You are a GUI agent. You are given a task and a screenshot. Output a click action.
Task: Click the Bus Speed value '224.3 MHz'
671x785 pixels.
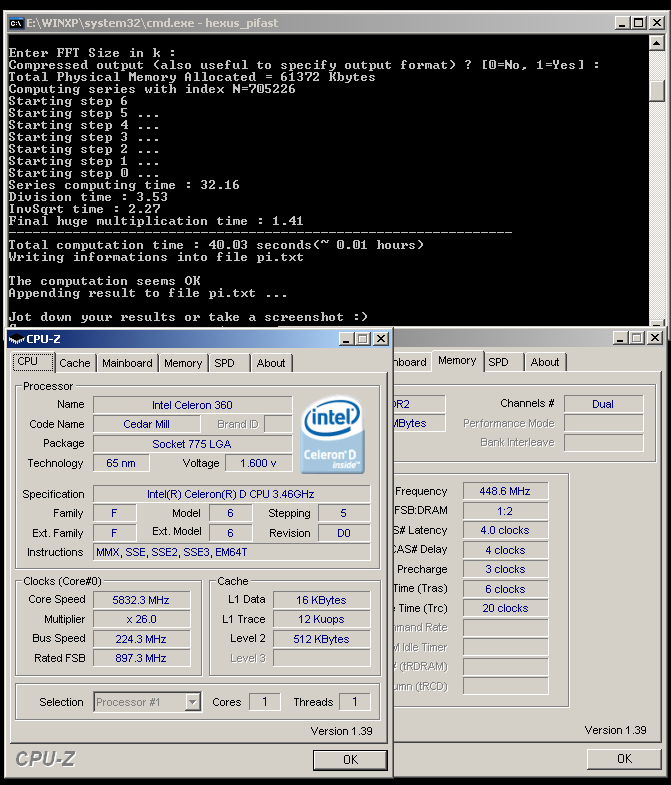[x=141, y=639]
